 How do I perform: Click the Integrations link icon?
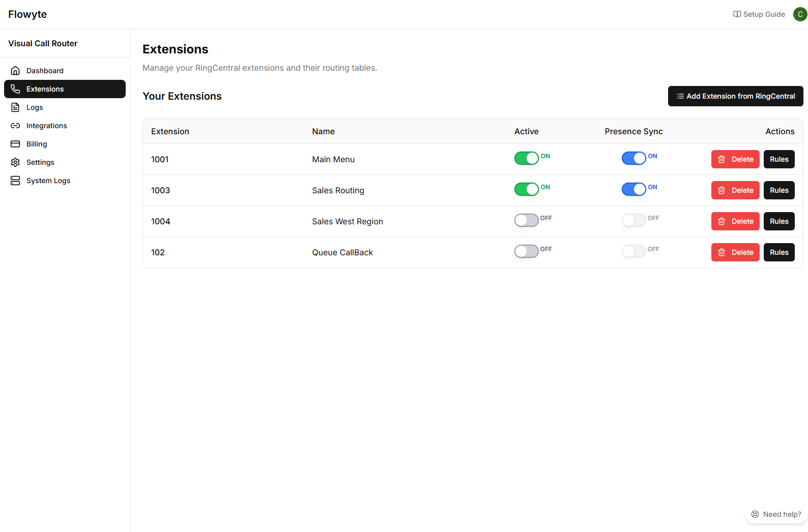click(x=15, y=126)
